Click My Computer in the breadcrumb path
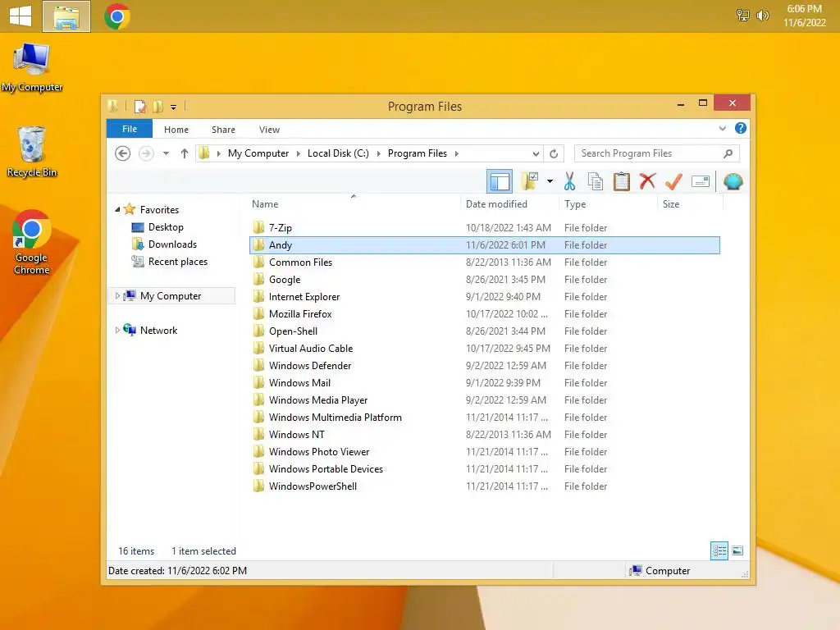The height and width of the screenshot is (630, 840). point(258,153)
